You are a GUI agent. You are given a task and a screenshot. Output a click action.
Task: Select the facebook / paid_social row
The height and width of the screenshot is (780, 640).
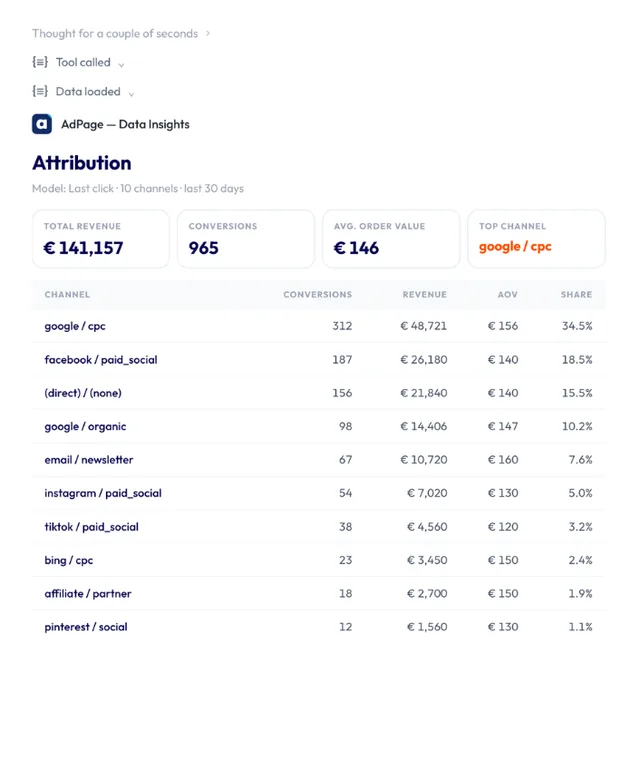tap(319, 360)
